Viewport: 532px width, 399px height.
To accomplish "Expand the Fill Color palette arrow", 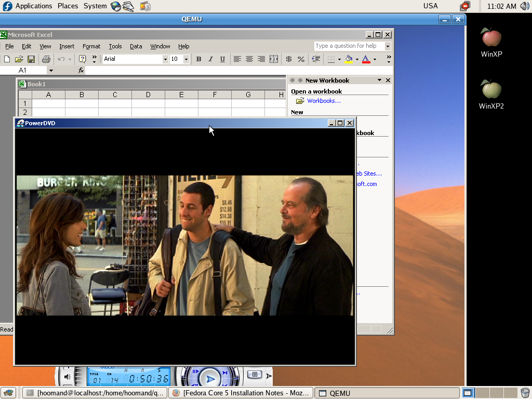I will click(357, 59).
